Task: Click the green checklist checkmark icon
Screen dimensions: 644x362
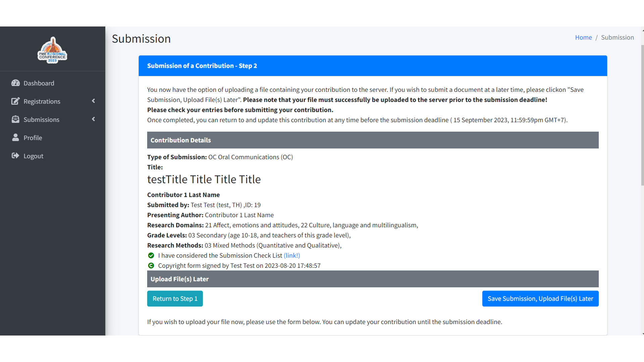Action: [151, 255]
